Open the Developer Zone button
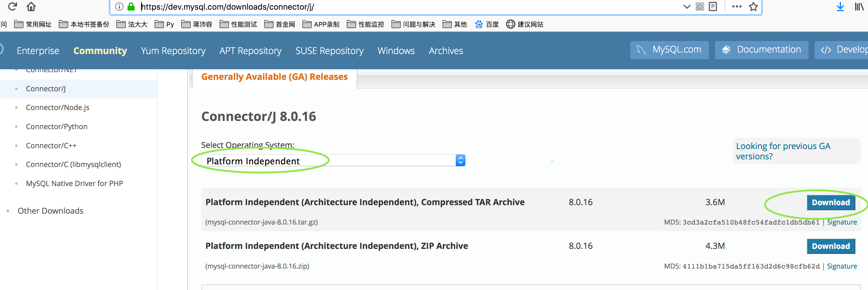868x290 pixels. [841, 50]
